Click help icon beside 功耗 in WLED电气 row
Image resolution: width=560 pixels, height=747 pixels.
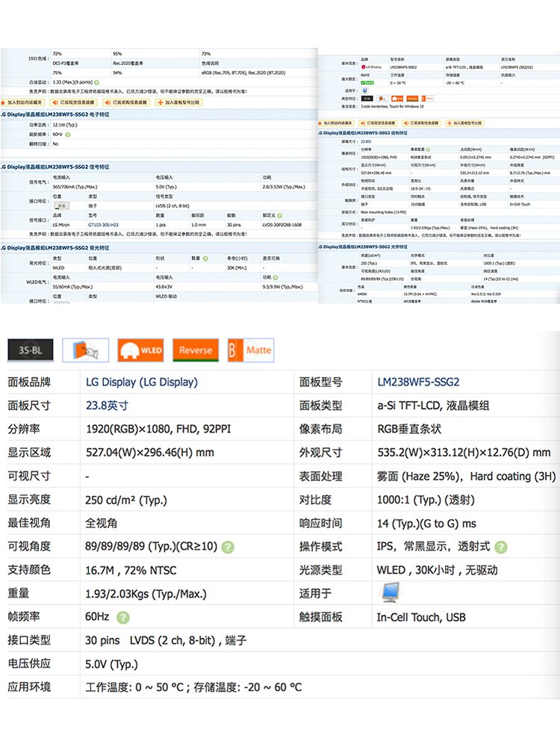(x=276, y=277)
